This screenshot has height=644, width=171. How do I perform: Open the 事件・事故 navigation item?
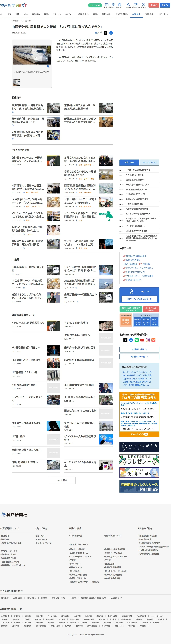pos(36,14)
